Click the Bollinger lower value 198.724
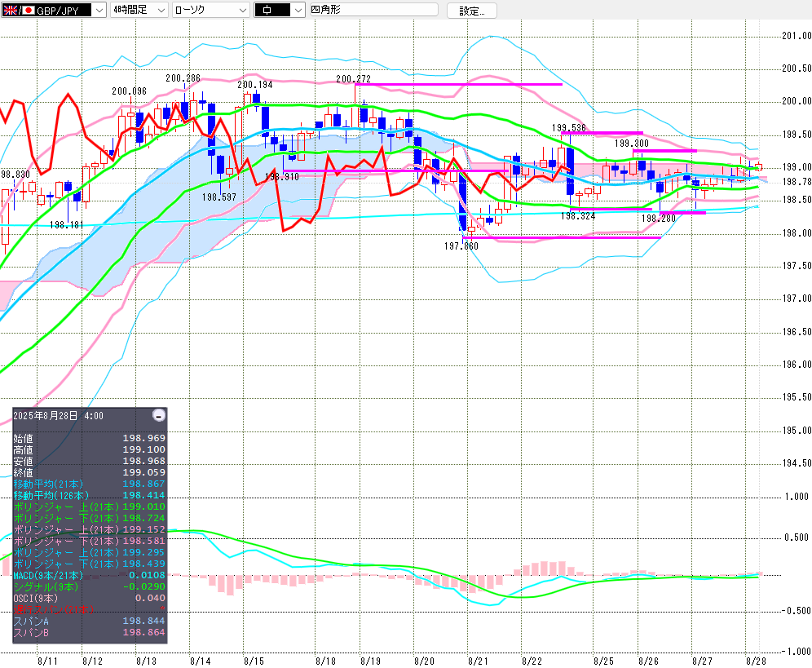 (144, 518)
